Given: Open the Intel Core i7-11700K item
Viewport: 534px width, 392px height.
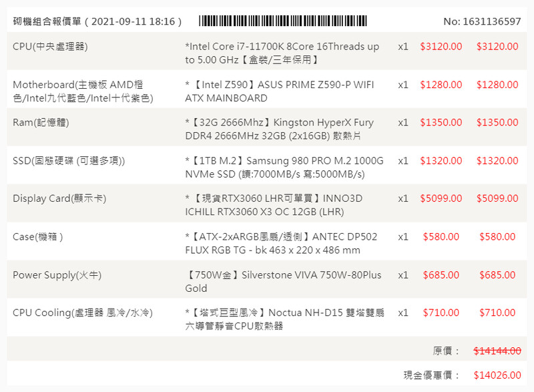Looking at the screenshot, I should pyautogui.click(x=284, y=53).
